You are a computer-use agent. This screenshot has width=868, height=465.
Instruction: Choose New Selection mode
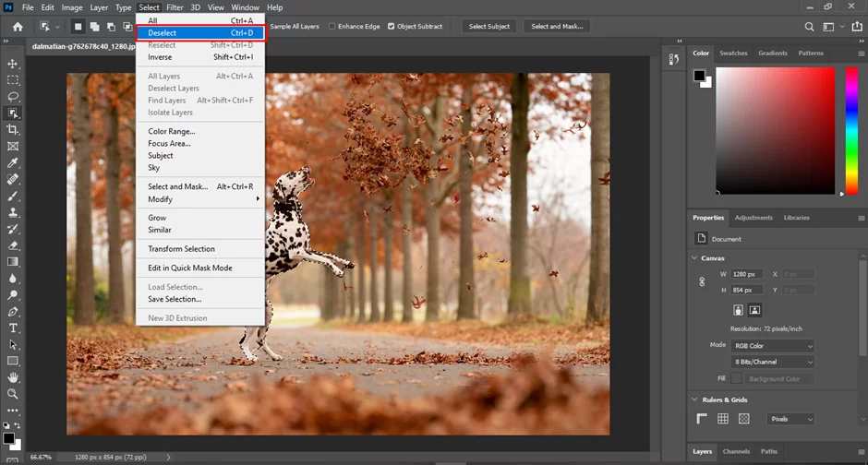pos(78,27)
